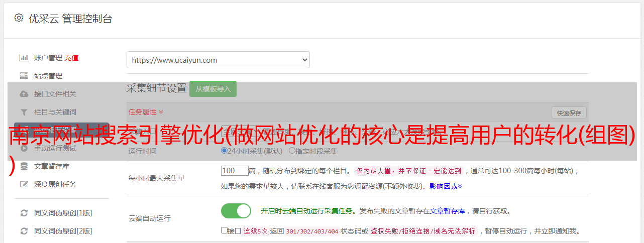Viewport: 644px width, 243px height.
Task: Open 站点管理 in the sidebar
Action: pos(48,76)
